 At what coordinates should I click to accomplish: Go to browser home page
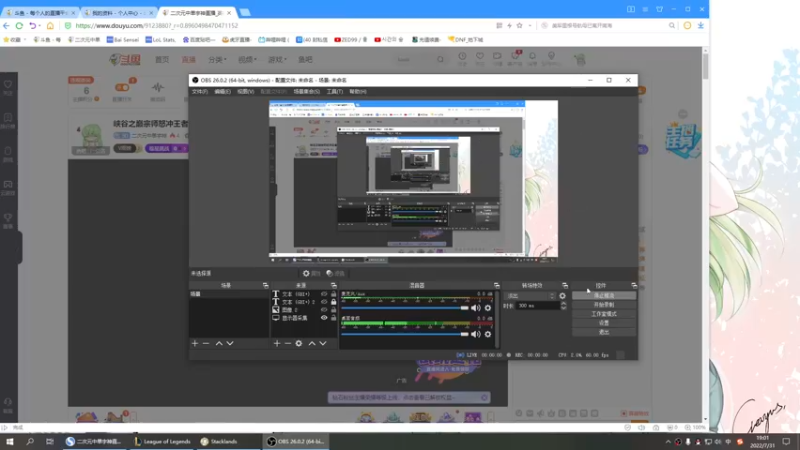(x=50, y=26)
